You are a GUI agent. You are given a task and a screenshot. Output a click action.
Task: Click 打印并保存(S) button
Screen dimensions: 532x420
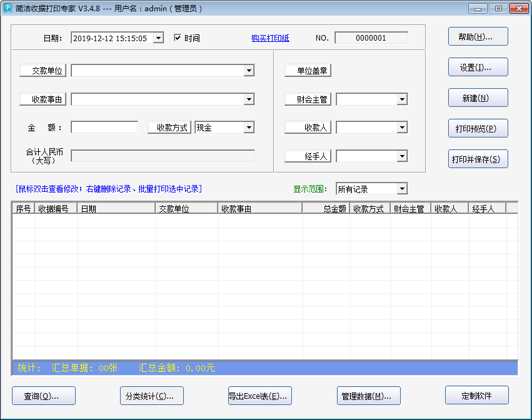[478, 159]
